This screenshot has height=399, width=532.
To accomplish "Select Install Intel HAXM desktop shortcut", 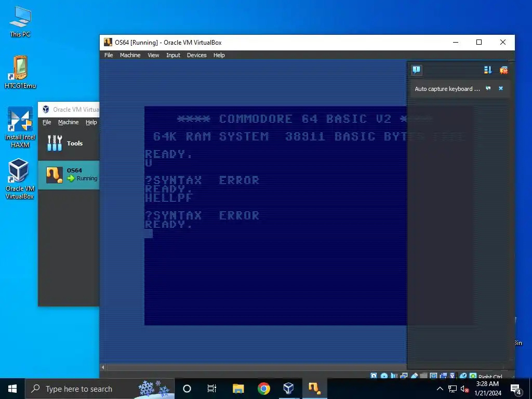I will coord(20,127).
